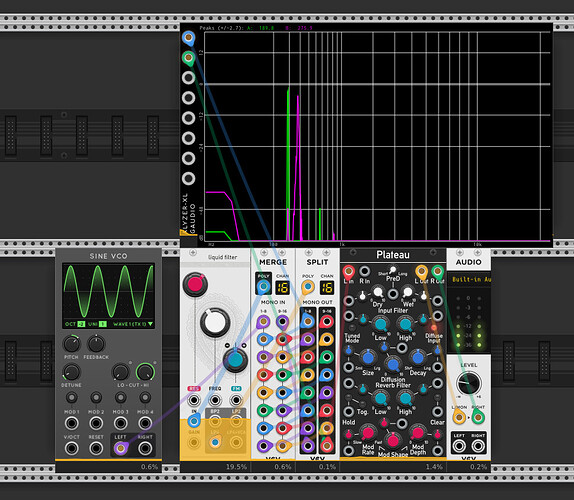Open the Sine VCO WAVE selection dropdown

pyautogui.click(x=133, y=324)
